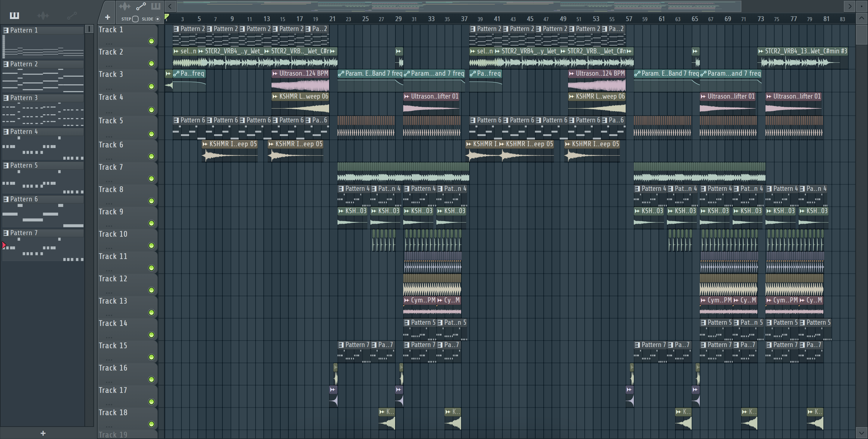
Task: Mute Track 5 via its green LED
Action: pyautogui.click(x=152, y=134)
